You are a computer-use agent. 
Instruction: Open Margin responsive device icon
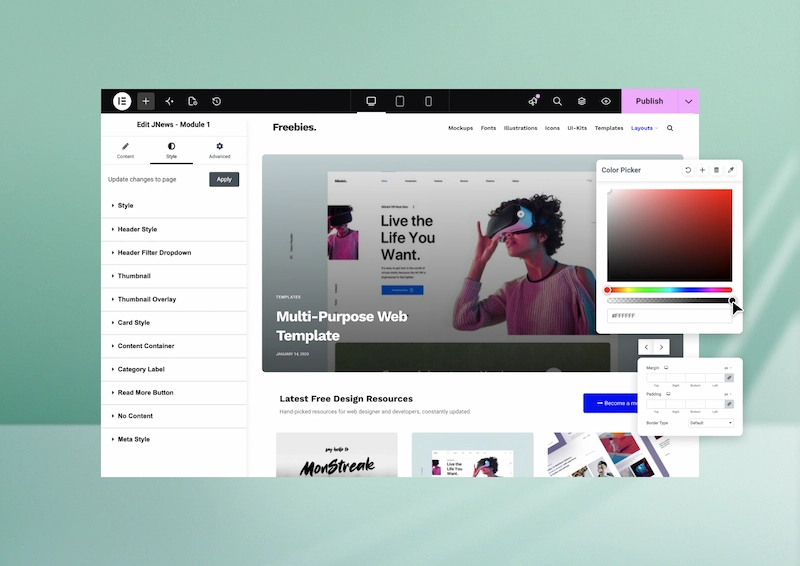coord(666,367)
